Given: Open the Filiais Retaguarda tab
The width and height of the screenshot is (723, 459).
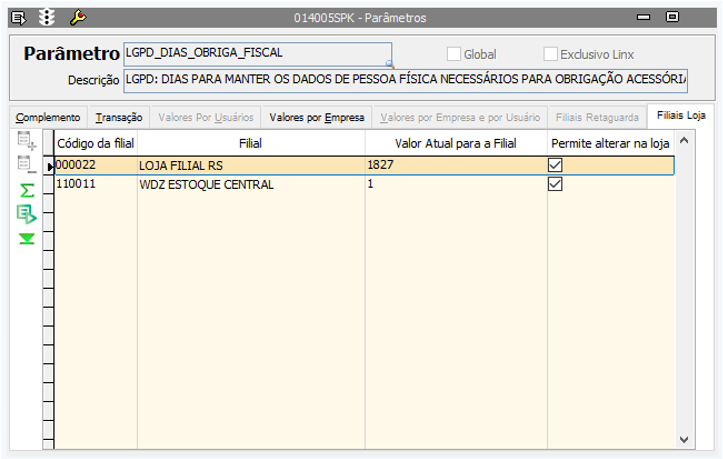Looking at the screenshot, I should [x=597, y=117].
